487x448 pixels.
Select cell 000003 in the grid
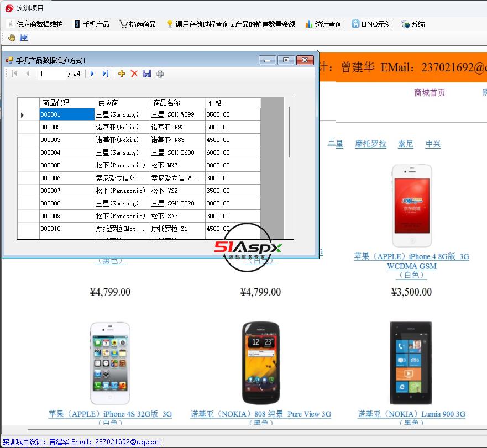pyautogui.click(x=67, y=140)
